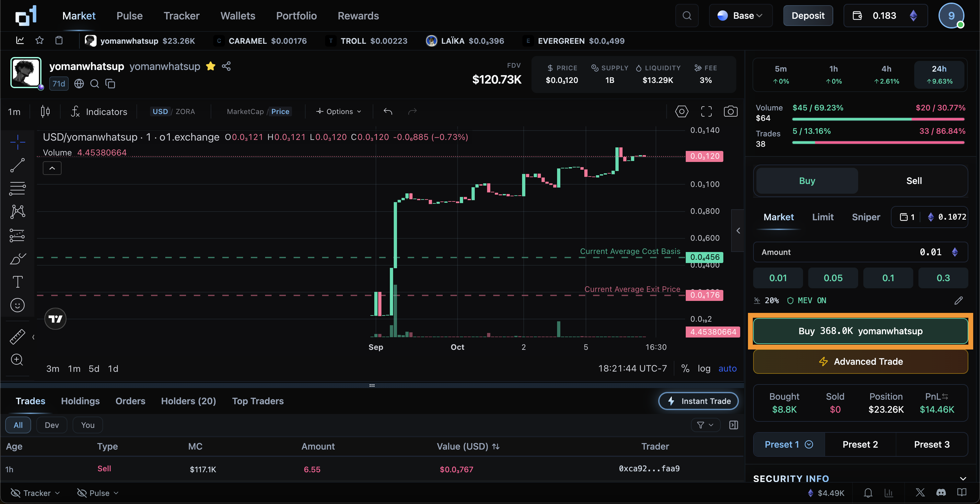Open the chart Options dropdown
Image resolution: width=980 pixels, height=504 pixels.
338,111
